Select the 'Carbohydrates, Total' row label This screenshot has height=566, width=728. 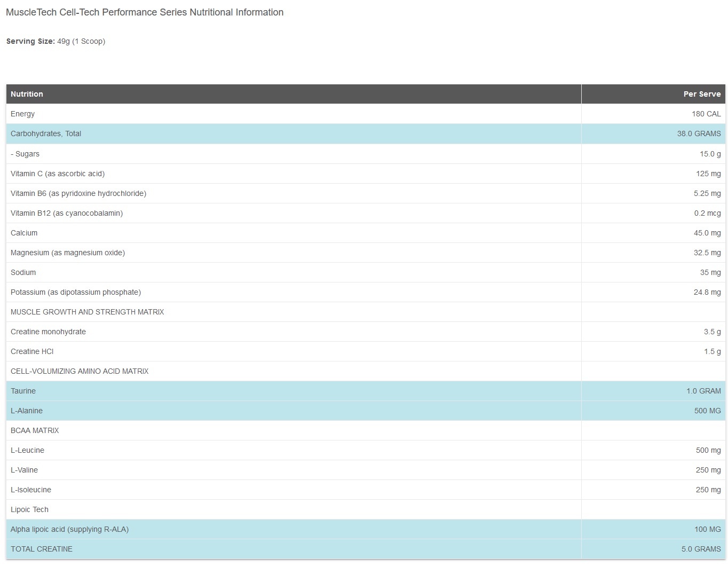point(46,133)
